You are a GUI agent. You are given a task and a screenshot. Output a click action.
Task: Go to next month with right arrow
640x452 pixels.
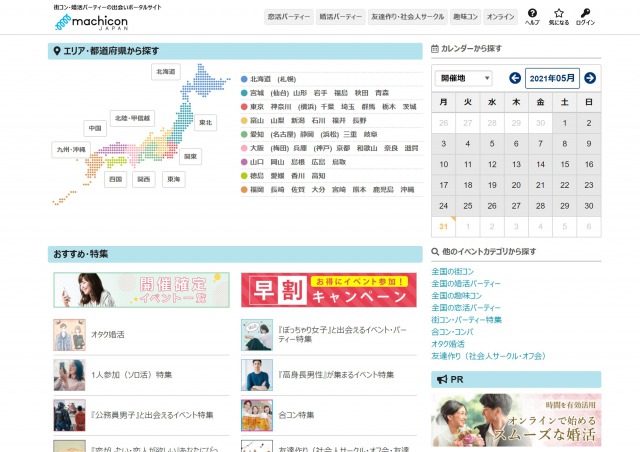[x=590, y=78]
